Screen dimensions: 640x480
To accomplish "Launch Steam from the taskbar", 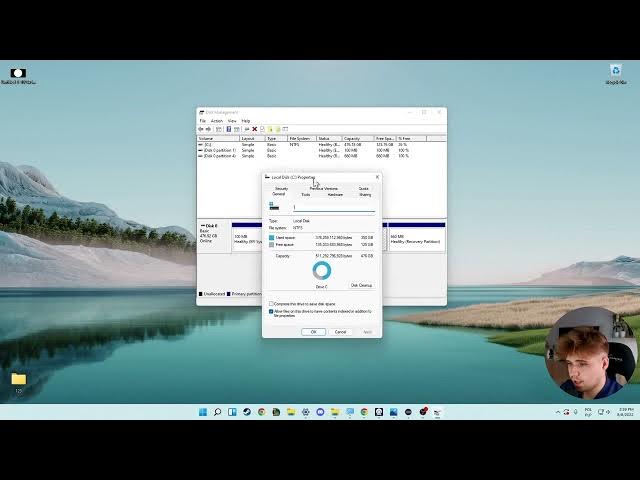I will (247, 412).
